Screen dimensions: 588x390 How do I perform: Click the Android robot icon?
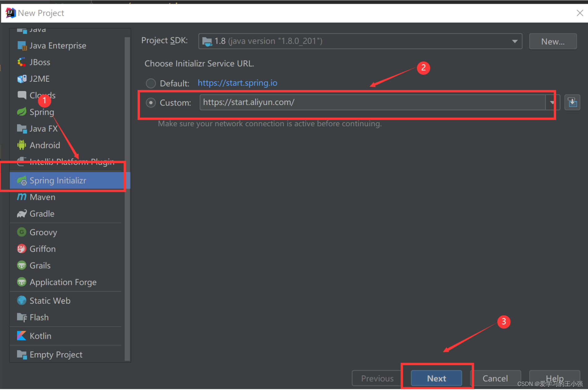click(x=22, y=145)
